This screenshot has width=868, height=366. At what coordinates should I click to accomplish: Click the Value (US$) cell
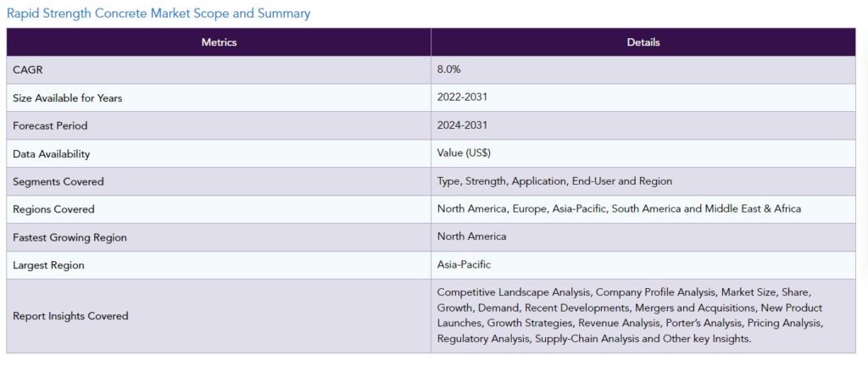[464, 153]
